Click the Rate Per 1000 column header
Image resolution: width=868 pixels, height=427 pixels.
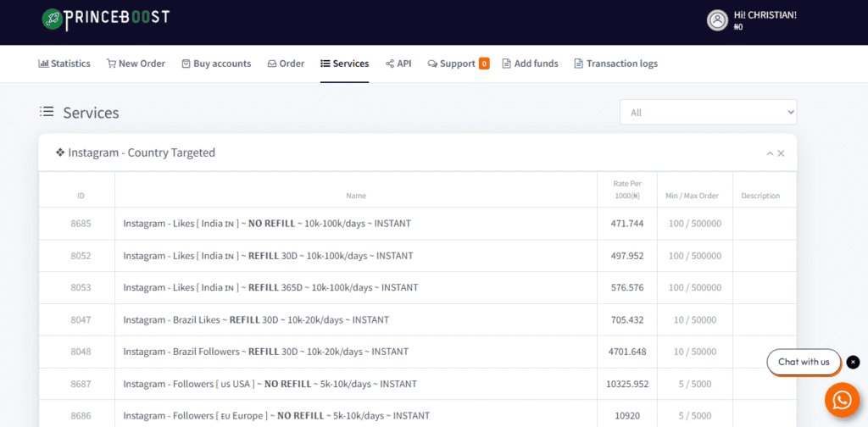pyautogui.click(x=627, y=190)
